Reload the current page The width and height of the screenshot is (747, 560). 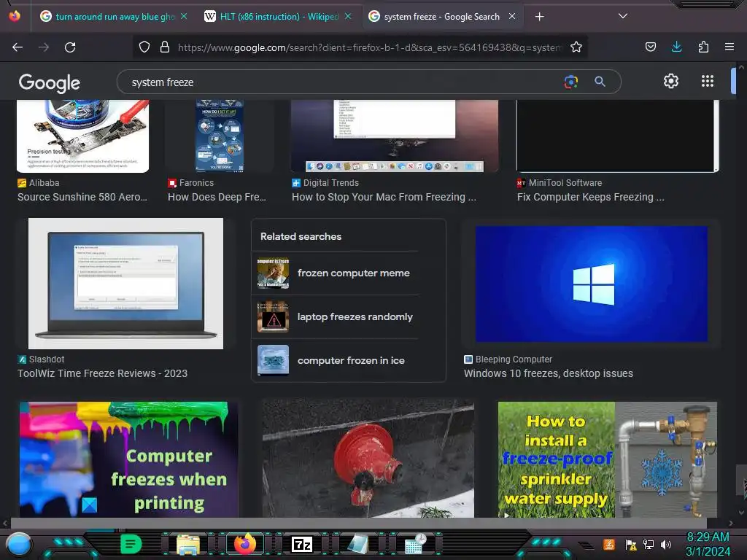[x=70, y=47]
